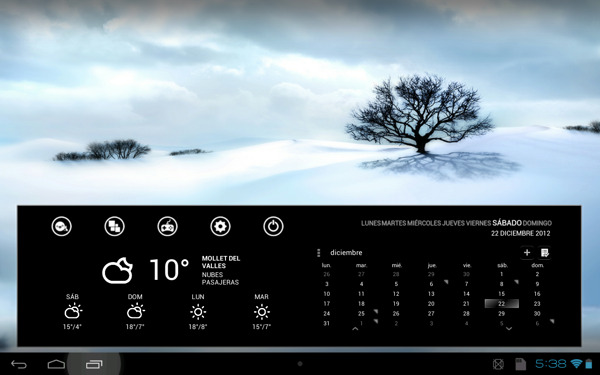Select December 22 in the calendar
This screenshot has height=375, width=600.
(502, 303)
